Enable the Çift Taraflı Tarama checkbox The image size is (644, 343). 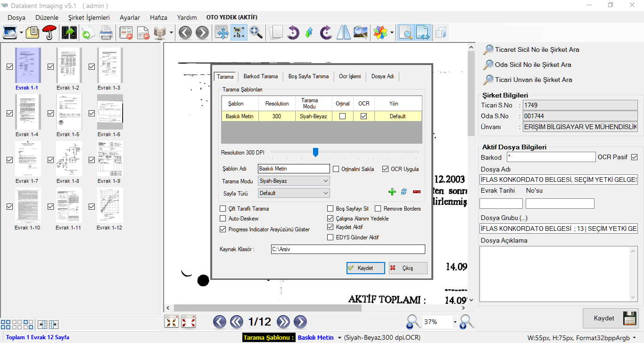(223, 209)
